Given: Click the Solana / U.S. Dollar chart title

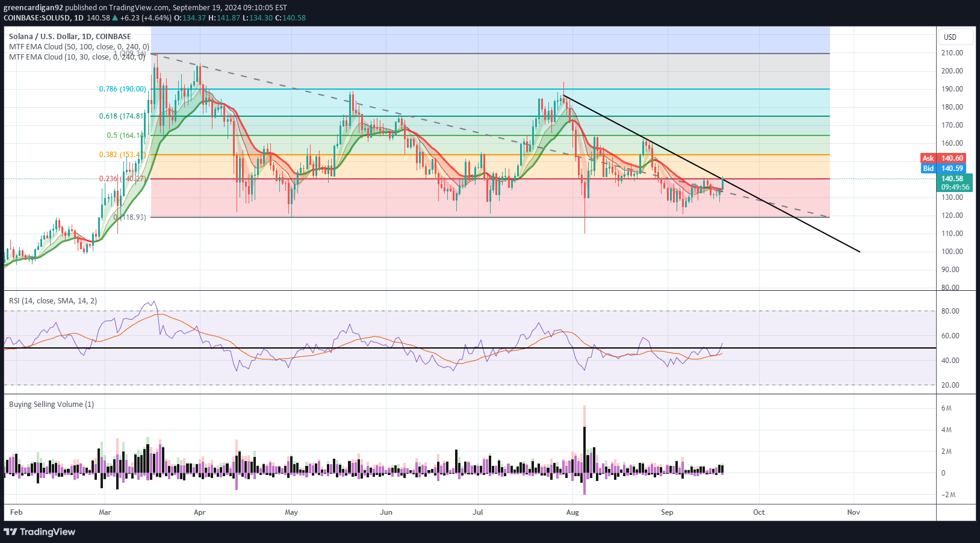Looking at the screenshot, I should 70,37.
